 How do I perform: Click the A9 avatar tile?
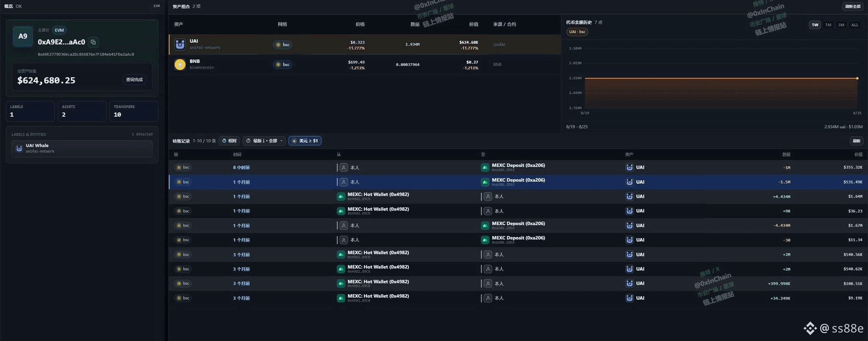[x=22, y=37]
